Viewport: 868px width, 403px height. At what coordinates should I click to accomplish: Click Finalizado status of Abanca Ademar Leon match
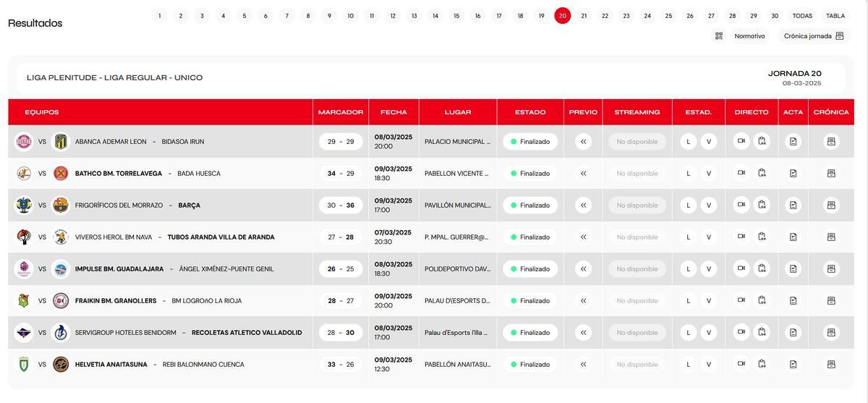click(530, 142)
